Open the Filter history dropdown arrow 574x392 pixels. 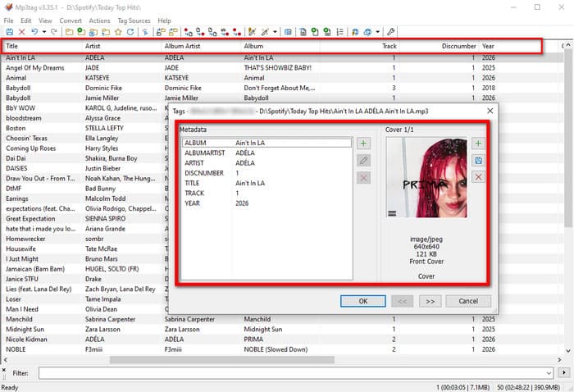549,373
